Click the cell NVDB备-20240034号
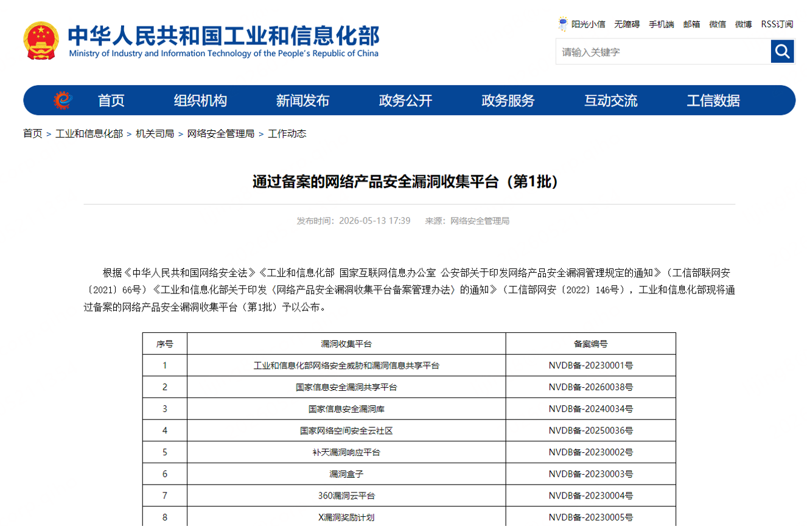Viewport: 807px width, 532px height. point(591,409)
